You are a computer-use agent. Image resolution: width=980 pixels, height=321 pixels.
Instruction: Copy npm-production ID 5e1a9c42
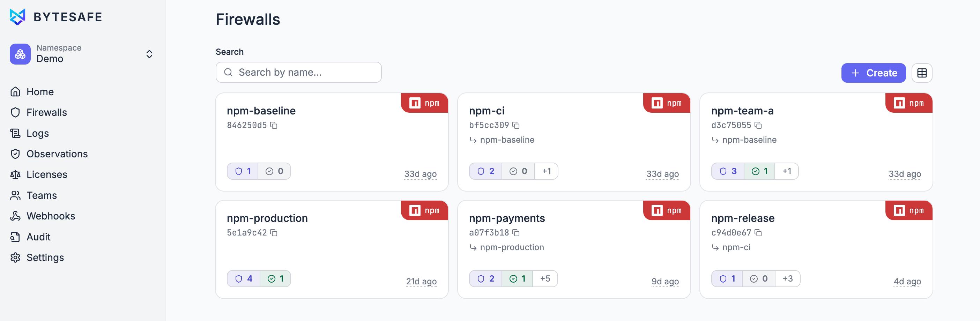(274, 233)
